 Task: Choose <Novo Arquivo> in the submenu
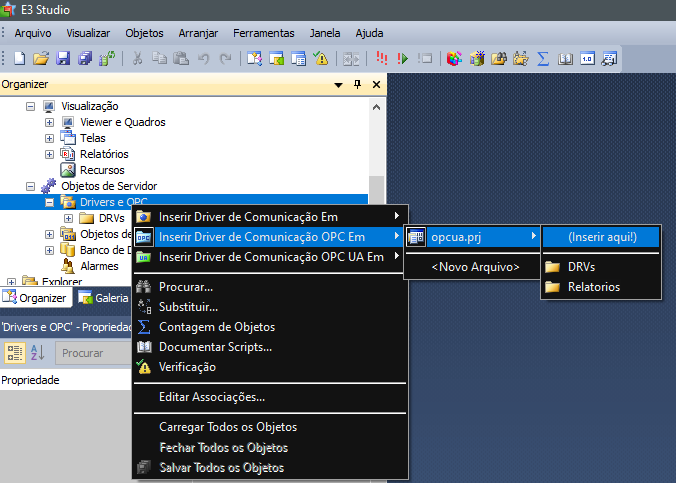pyautogui.click(x=473, y=267)
